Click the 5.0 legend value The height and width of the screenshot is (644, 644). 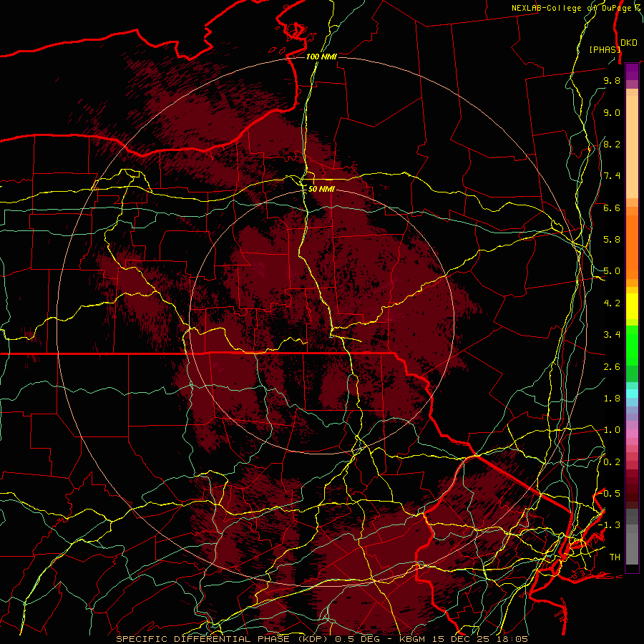[x=612, y=271]
